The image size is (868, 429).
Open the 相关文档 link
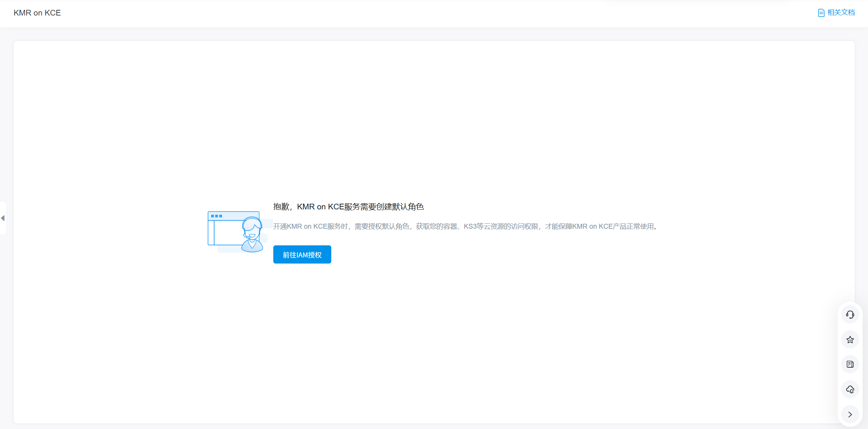(x=841, y=13)
